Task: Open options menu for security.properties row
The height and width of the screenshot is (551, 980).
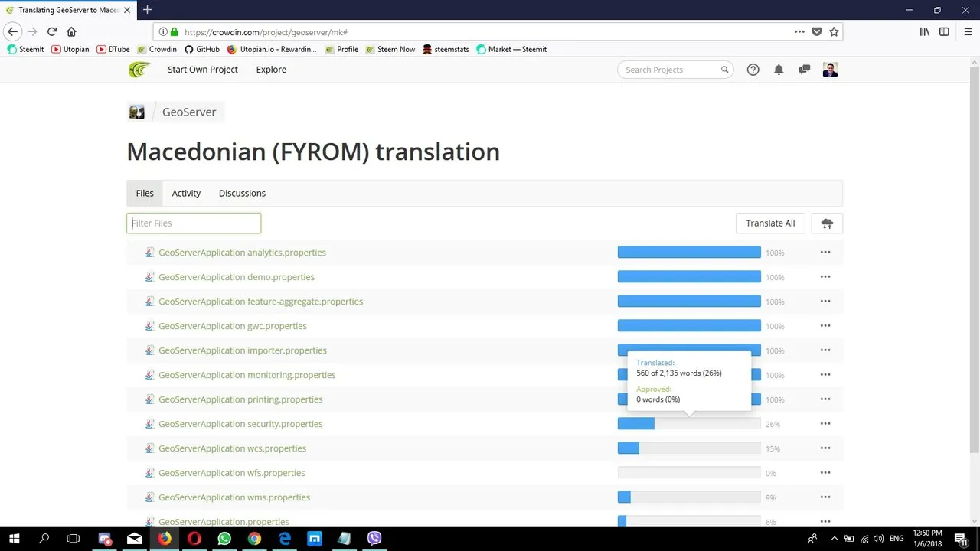Action: click(825, 424)
